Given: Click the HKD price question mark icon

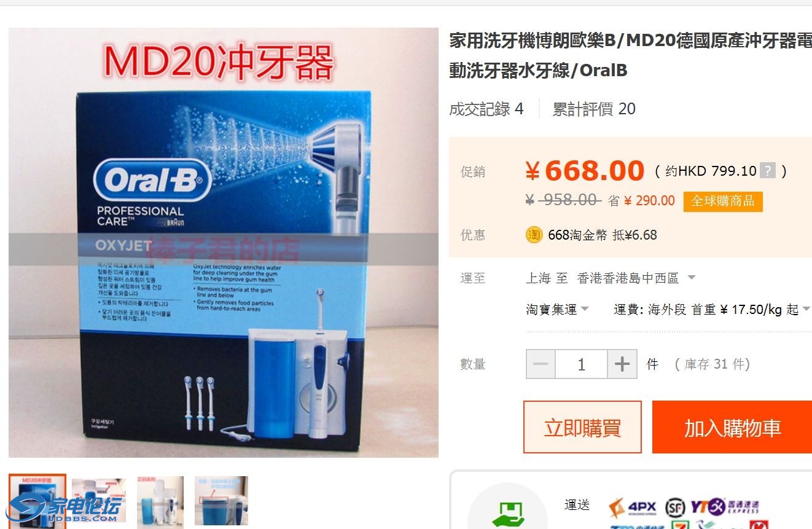Looking at the screenshot, I should (x=768, y=171).
